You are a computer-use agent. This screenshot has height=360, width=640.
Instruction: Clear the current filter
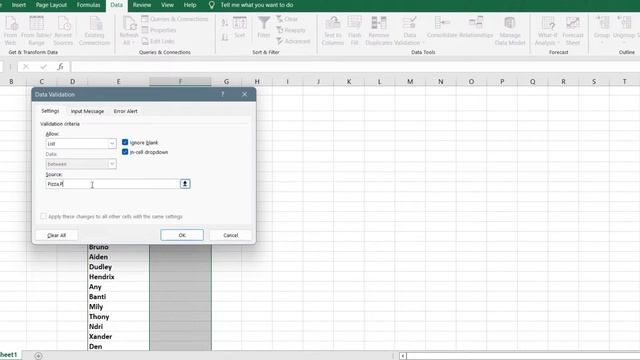tap(287, 19)
